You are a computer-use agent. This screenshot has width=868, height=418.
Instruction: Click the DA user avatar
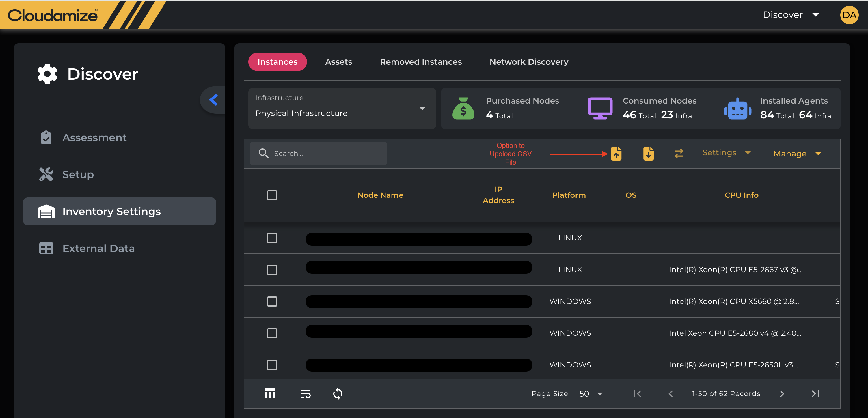point(849,15)
